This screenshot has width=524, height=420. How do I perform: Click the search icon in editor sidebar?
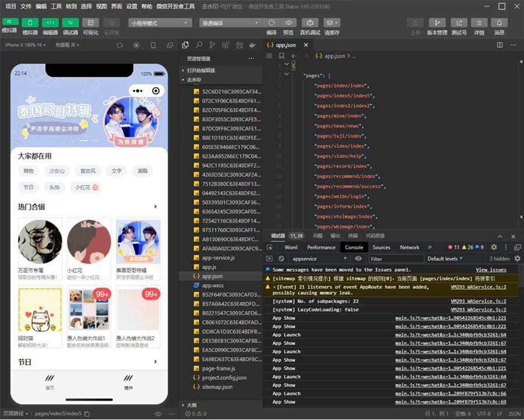199,45
